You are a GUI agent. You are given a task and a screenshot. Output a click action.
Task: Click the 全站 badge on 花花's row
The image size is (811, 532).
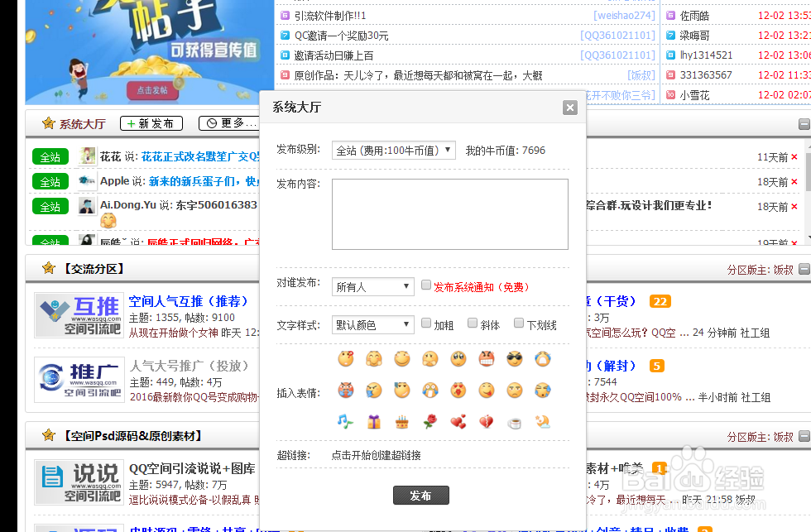pyautogui.click(x=50, y=156)
